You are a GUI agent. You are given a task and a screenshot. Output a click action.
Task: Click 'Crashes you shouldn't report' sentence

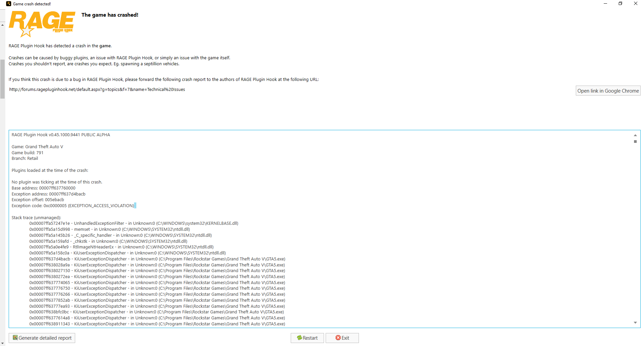click(x=94, y=64)
